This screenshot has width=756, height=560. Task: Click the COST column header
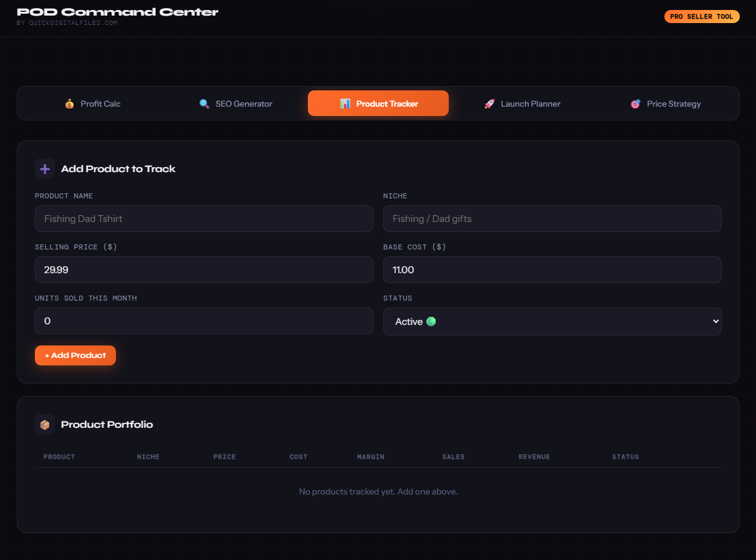click(x=299, y=457)
